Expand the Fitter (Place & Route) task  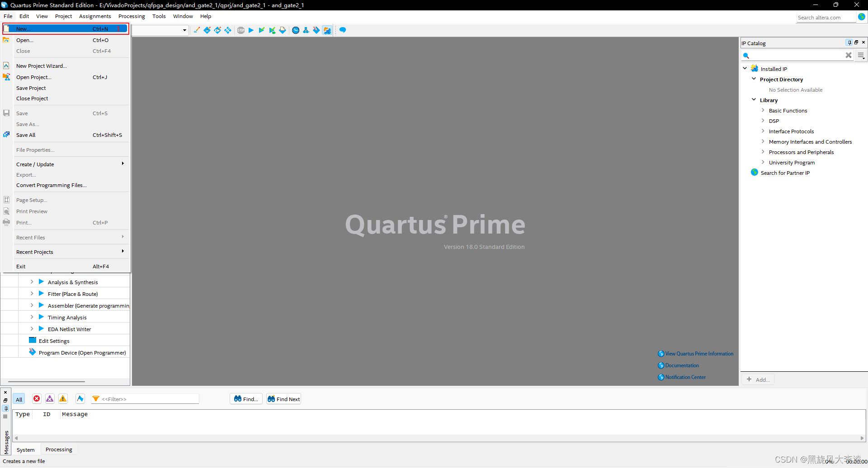tap(32, 294)
